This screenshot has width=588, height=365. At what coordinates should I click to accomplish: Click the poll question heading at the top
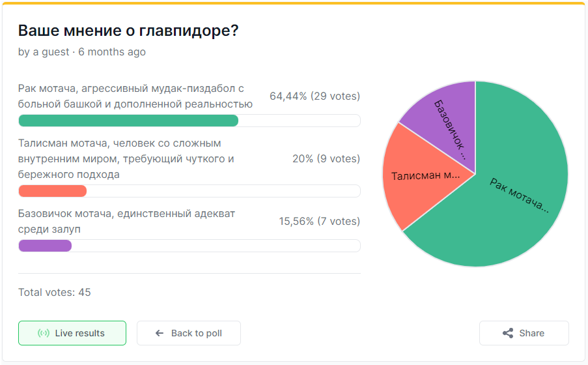coord(128,31)
